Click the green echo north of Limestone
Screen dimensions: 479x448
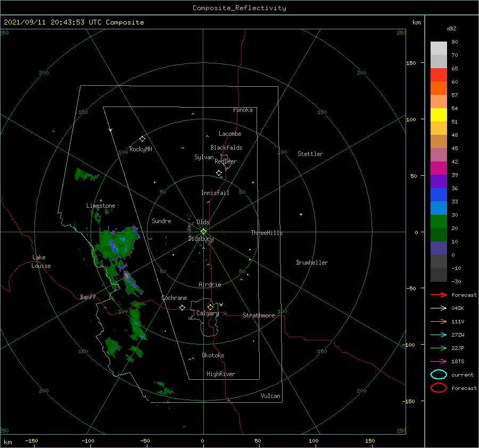click(86, 175)
